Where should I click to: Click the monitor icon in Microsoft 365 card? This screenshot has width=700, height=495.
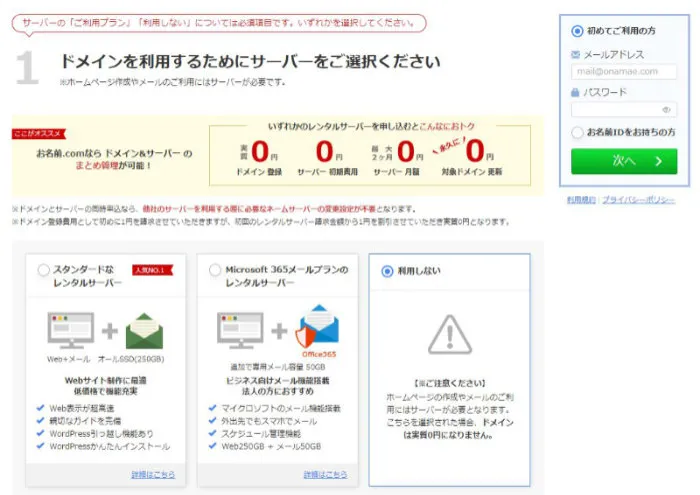coord(240,331)
